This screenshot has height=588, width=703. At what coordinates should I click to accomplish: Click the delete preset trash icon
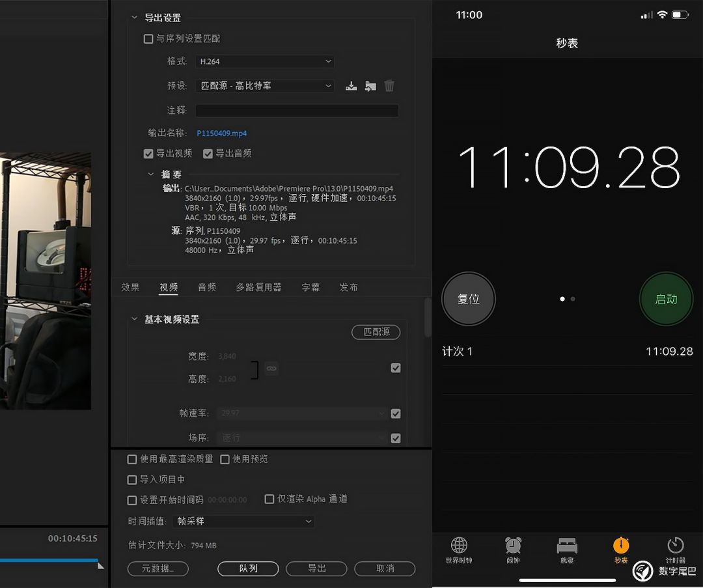(x=389, y=86)
